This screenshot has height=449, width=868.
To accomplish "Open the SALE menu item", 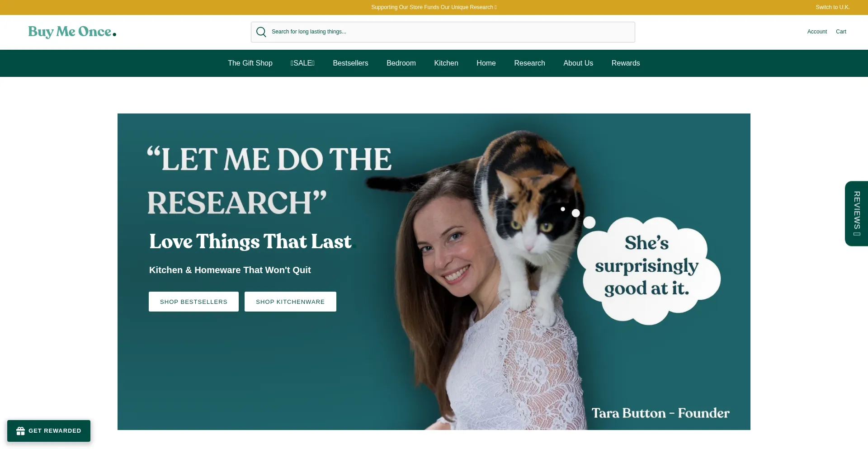I will click(302, 63).
